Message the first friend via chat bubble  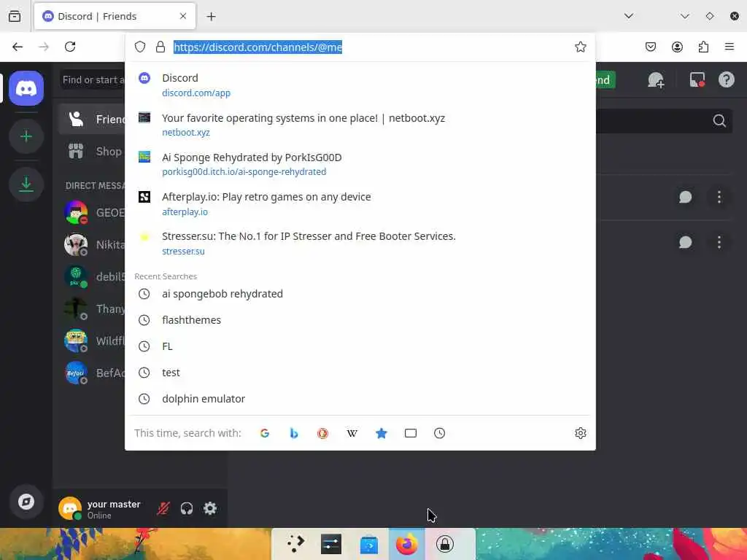click(x=686, y=197)
